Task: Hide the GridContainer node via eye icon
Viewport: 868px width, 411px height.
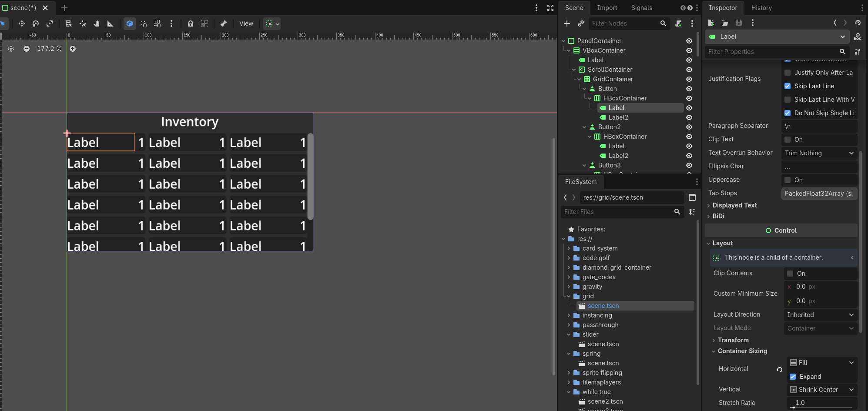Action: click(x=689, y=79)
